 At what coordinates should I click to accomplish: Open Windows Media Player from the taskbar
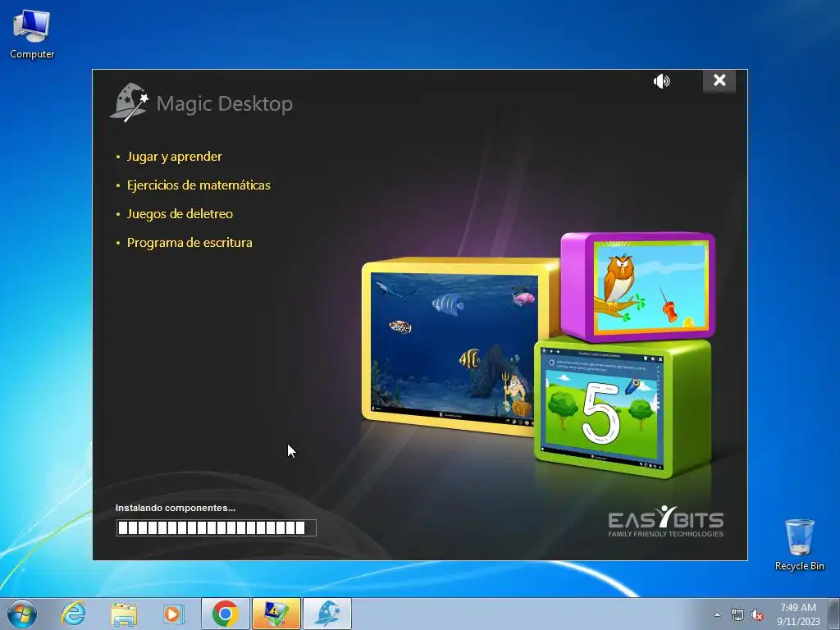(x=173, y=614)
